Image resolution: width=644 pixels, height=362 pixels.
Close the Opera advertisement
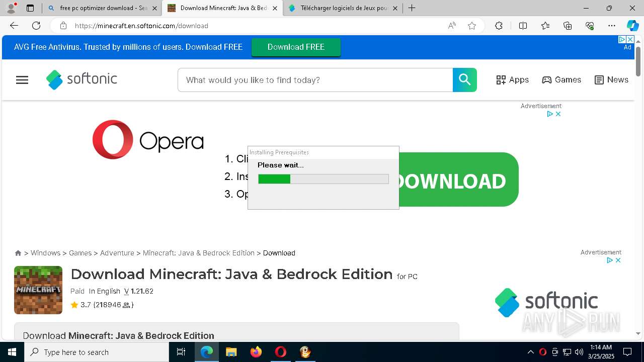pyautogui.click(x=558, y=114)
